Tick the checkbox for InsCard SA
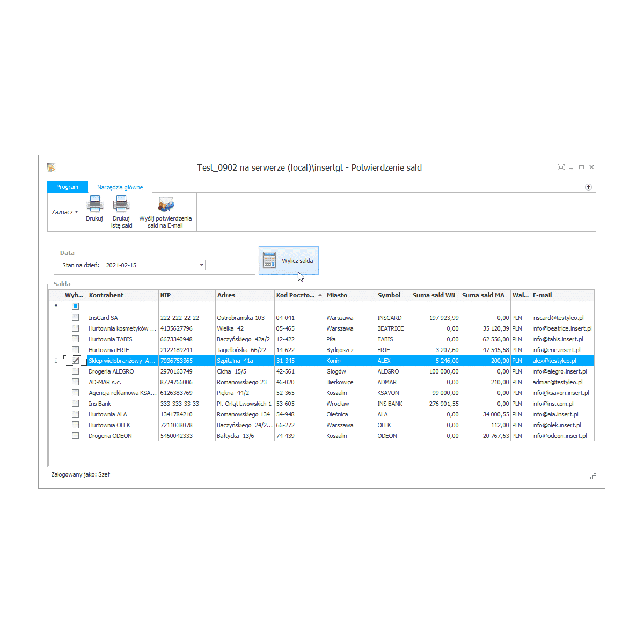The width and height of the screenshot is (644, 644). pos(76,318)
